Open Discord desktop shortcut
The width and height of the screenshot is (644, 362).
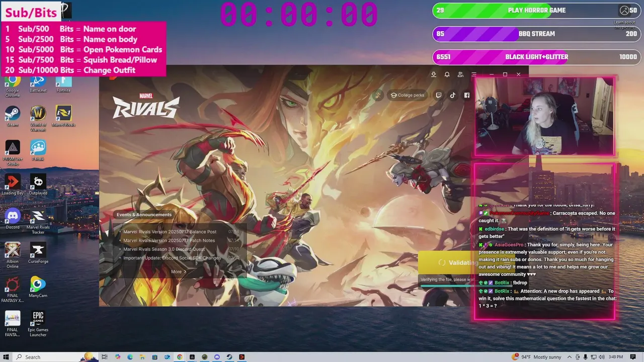click(13, 219)
